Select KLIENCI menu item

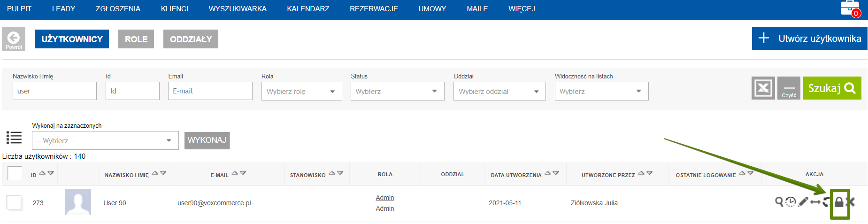pyautogui.click(x=174, y=9)
